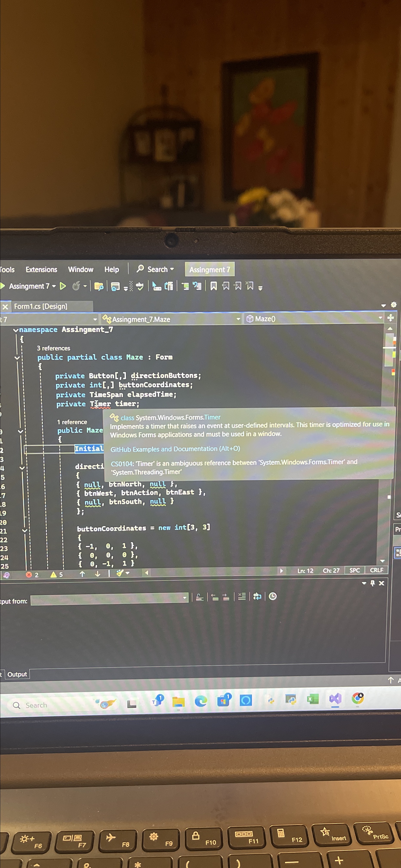Click the yellow warning count indicator

[x=57, y=575]
